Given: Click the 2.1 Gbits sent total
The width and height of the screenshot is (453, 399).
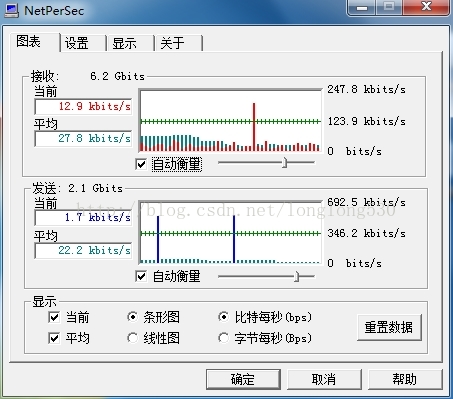Looking at the screenshot, I should click(95, 188).
